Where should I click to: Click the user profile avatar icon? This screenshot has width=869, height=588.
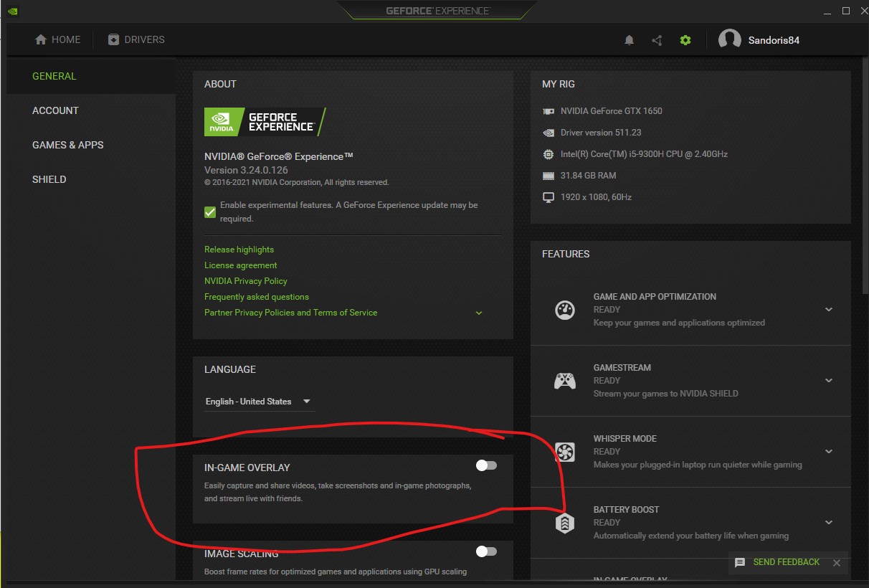pos(729,40)
